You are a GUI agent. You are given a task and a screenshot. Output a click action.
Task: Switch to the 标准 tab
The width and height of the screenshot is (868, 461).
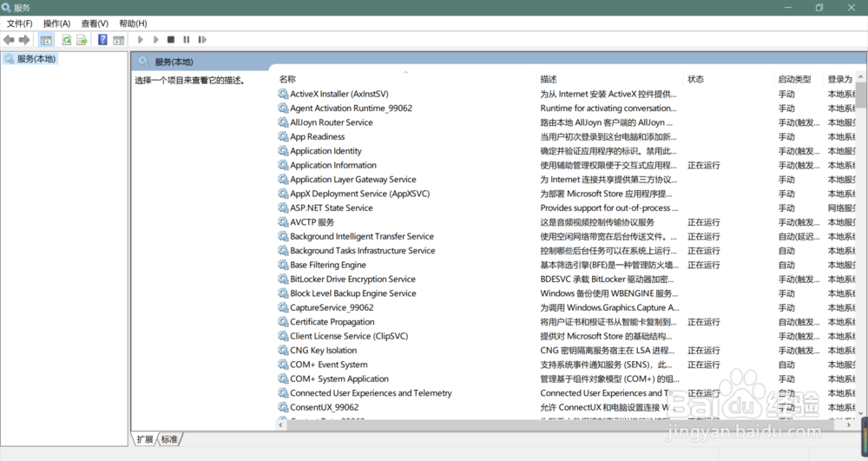pos(169,439)
